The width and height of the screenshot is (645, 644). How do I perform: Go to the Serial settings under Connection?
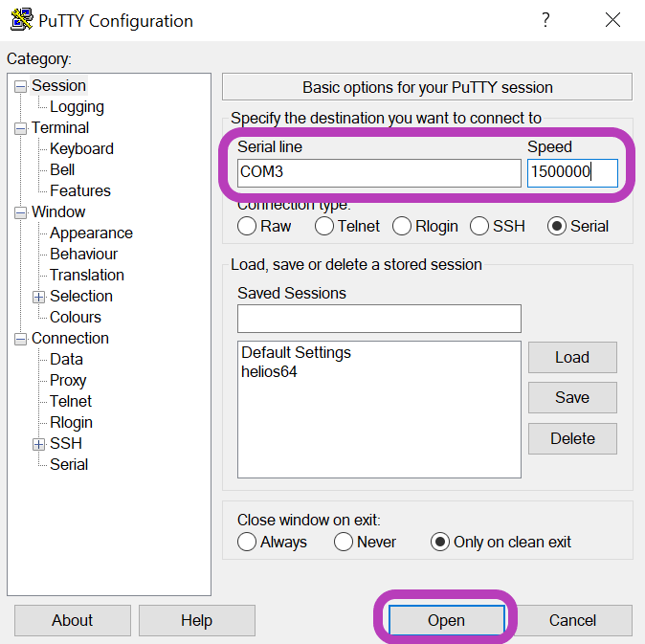pos(69,464)
